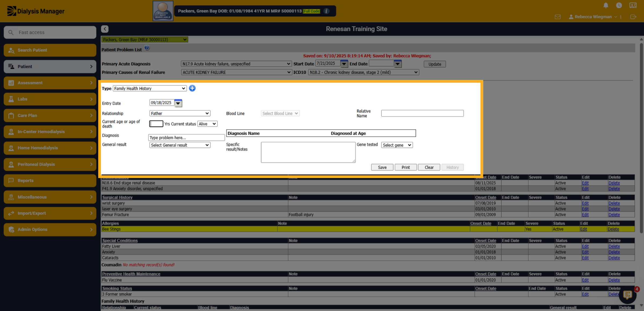This screenshot has width=644, height=311.
Task: Open the chat support widget
Action: pos(628,295)
